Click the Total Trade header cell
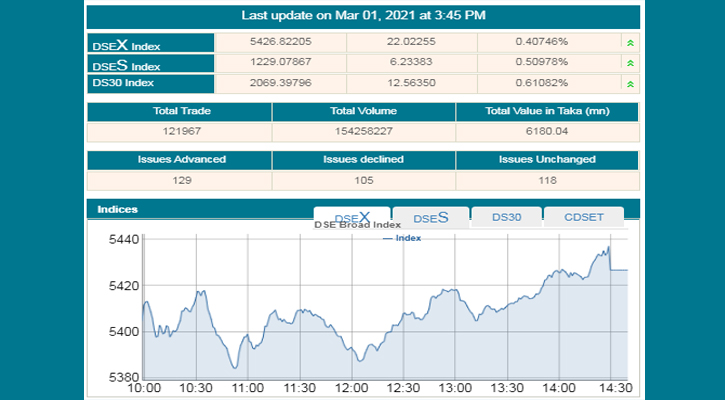 pyautogui.click(x=181, y=111)
